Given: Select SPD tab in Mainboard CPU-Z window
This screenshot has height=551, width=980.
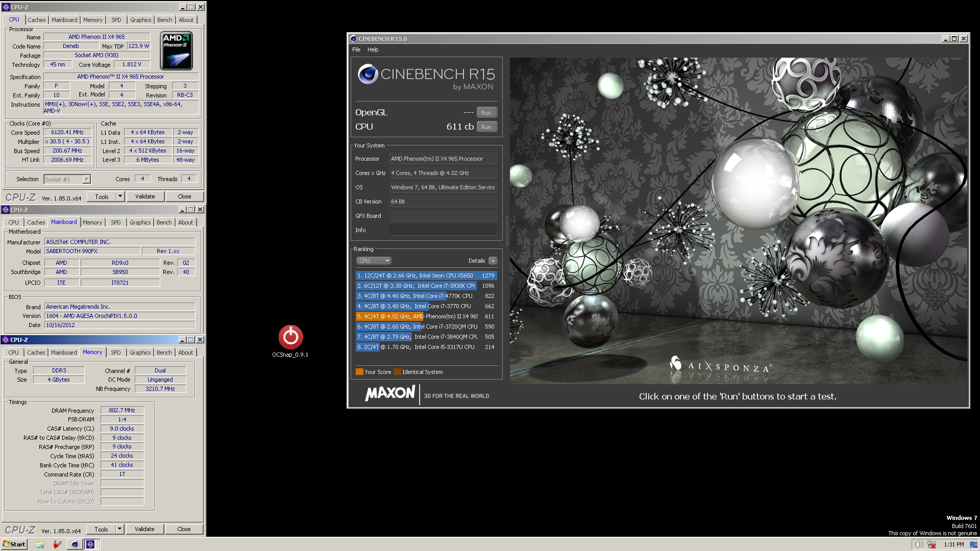Looking at the screenshot, I should (116, 222).
